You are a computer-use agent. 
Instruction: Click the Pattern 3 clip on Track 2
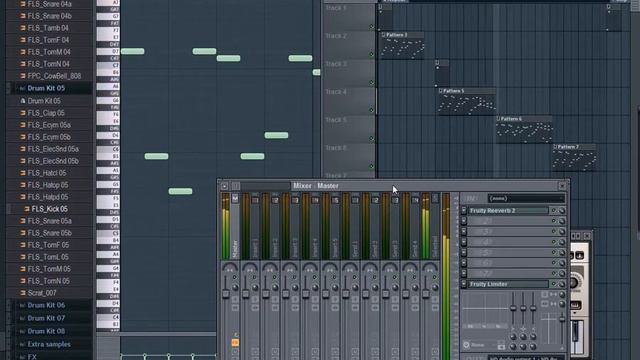(402, 45)
